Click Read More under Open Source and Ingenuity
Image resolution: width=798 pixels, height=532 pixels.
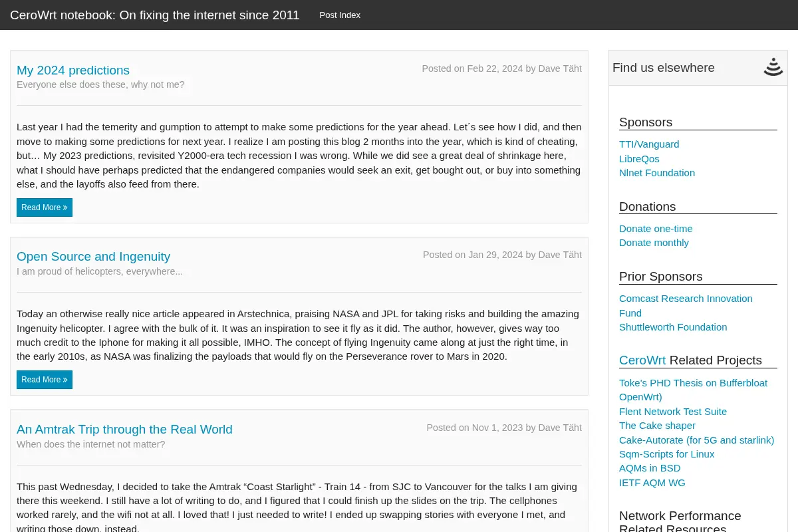pyautogui.click(x=45, y=380)
